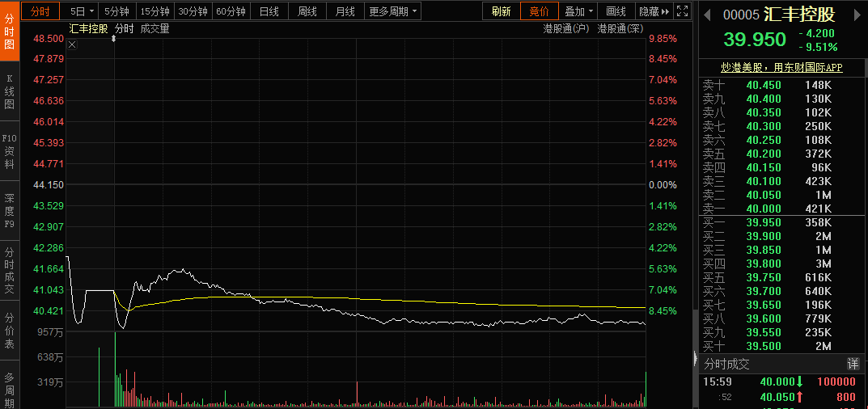Open the 分价表 sidebar tab

tap(10, 331)
